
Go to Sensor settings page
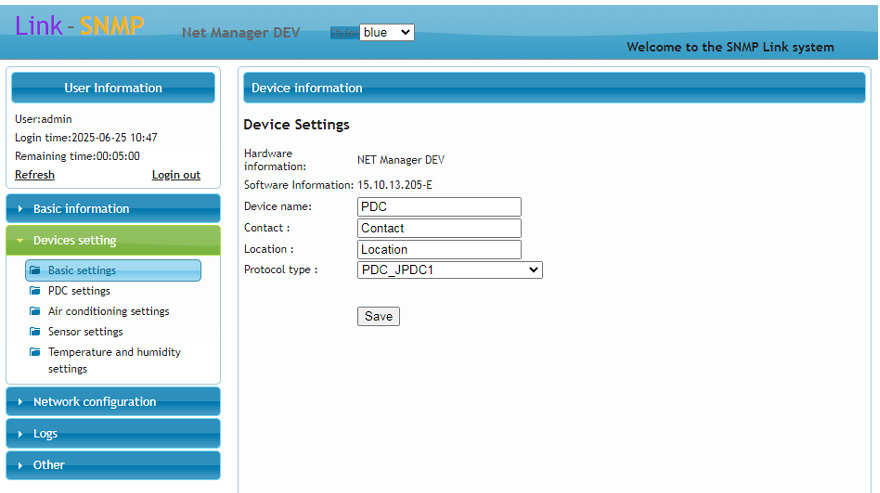[85, 332]
